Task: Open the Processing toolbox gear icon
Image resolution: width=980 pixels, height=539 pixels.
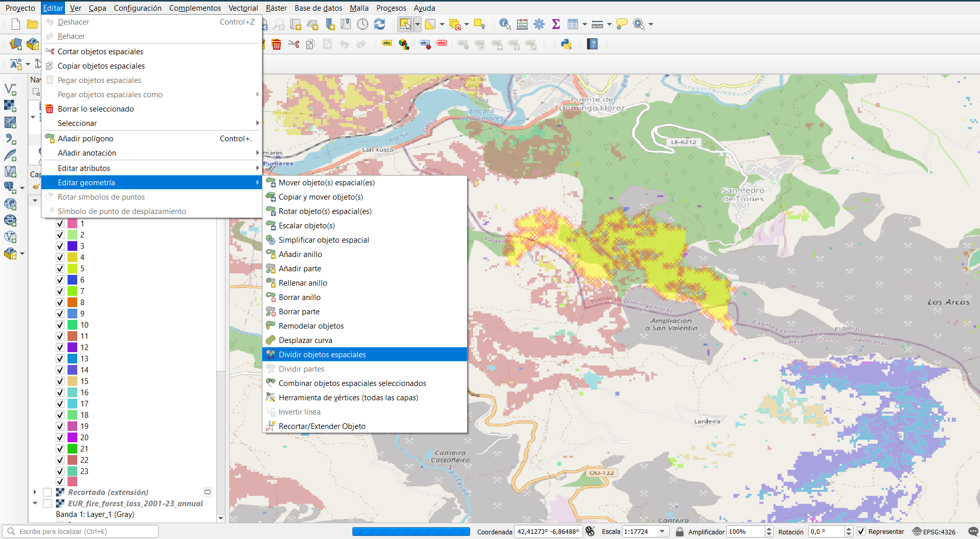Action: click(539, 24)
